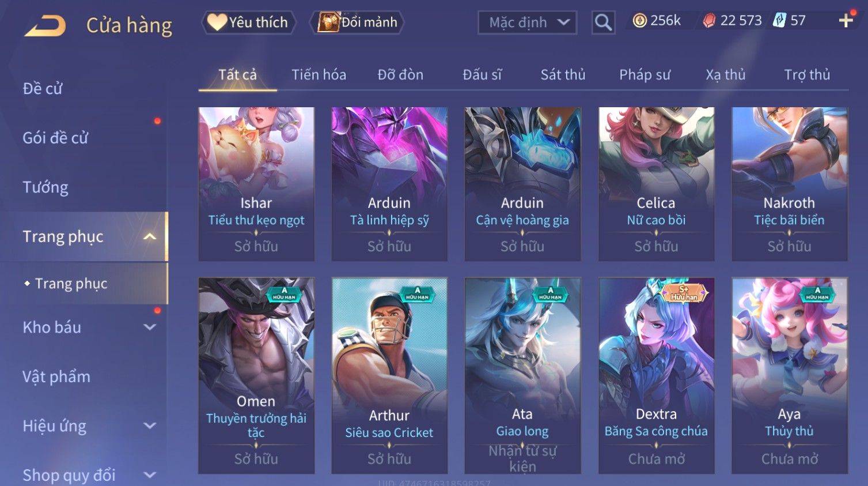Expand the Kho báu sidebar section
This screenshot has height=486, width=868.
pyautogui.click(x=150, y=327)
